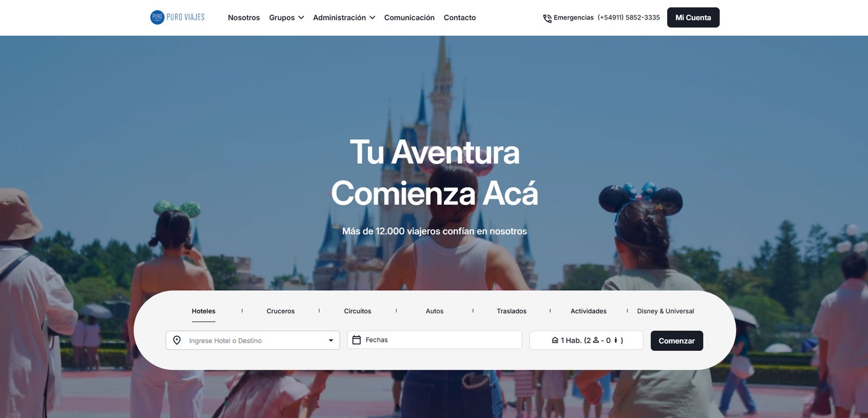The width and height of the screenshot is (868, 418).
Task: Select the Hoteles tab
Action: click(203, 311)
